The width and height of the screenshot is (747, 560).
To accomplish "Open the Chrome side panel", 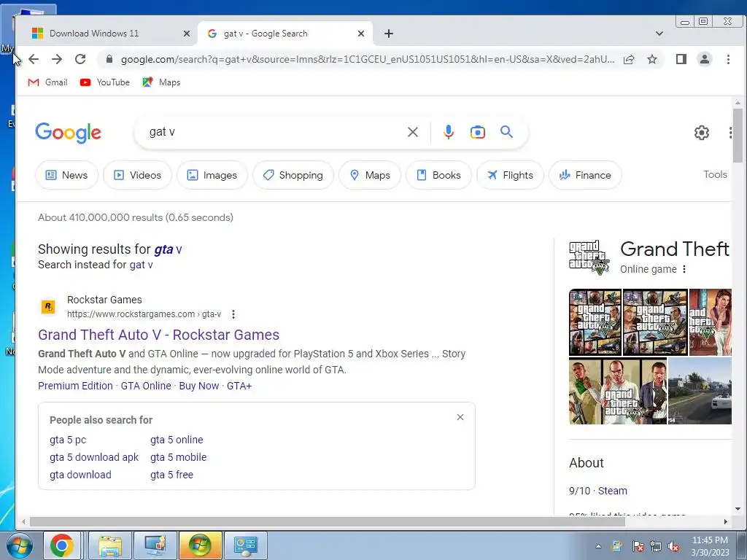I will (681, 59).
